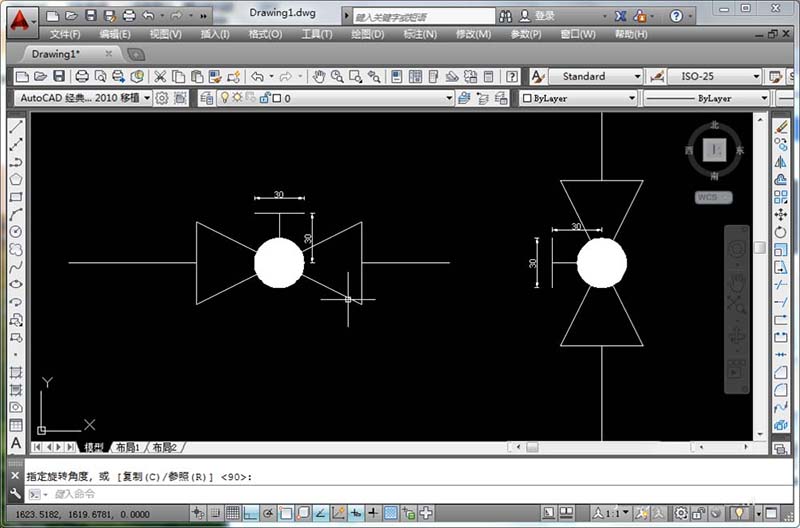Open the workspace settings gear button
Screen dimensions: 800x528
(162, 98)
